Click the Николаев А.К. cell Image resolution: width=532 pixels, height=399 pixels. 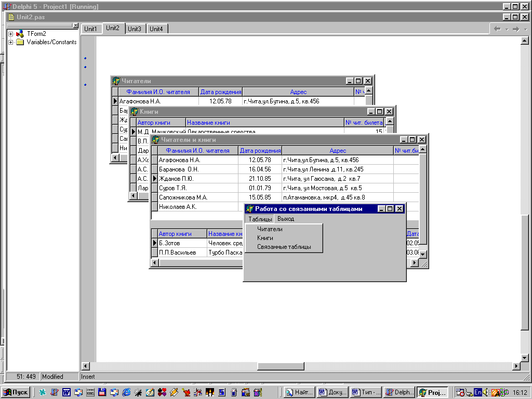coord(198,207)
